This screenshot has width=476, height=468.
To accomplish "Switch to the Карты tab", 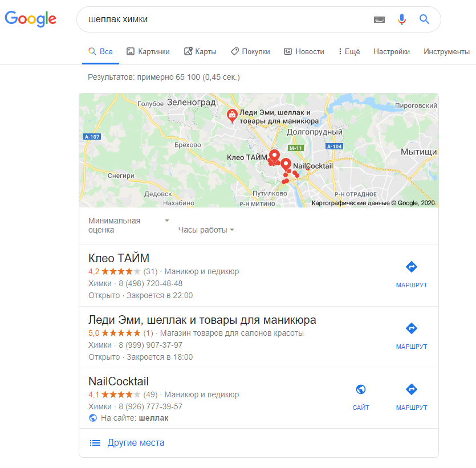I will click(x=200, y=52).
